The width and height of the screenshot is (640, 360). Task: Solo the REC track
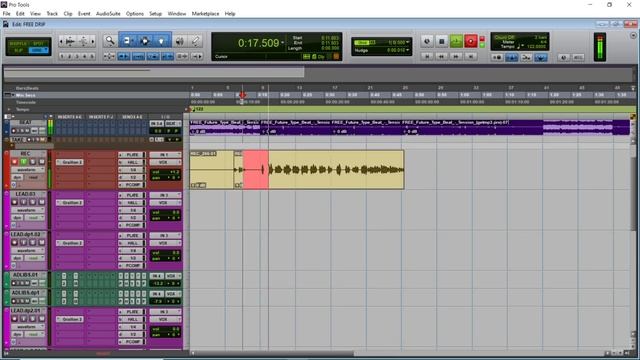coord(33,162)
